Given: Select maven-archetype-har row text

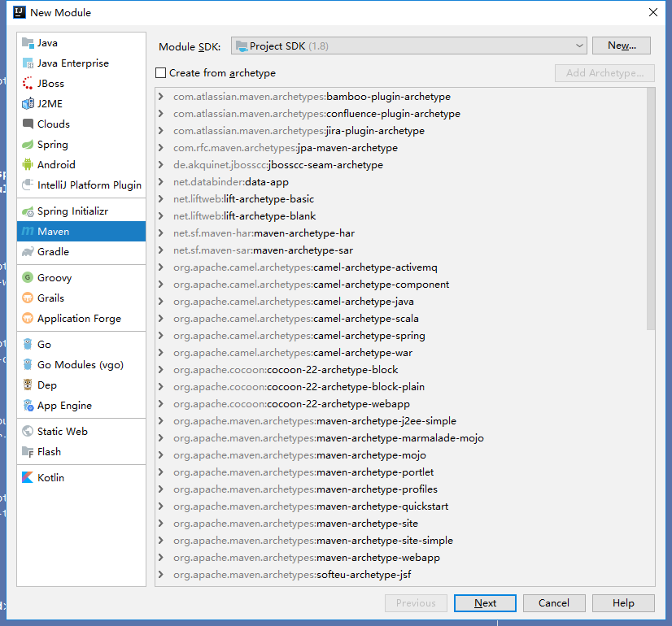Looking at the screenshot, I should pyautogui.click(x=264, y=233).
